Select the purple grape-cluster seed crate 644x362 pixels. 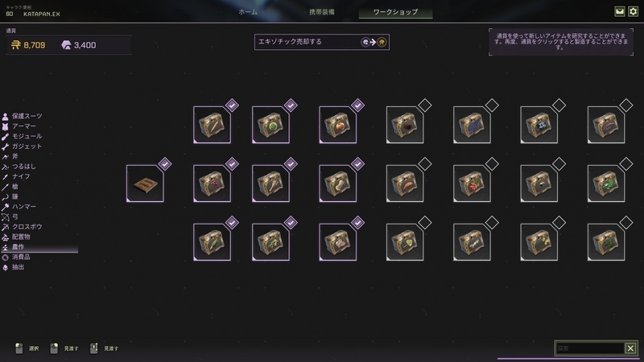pyautogui.click(x=472, y=125)
